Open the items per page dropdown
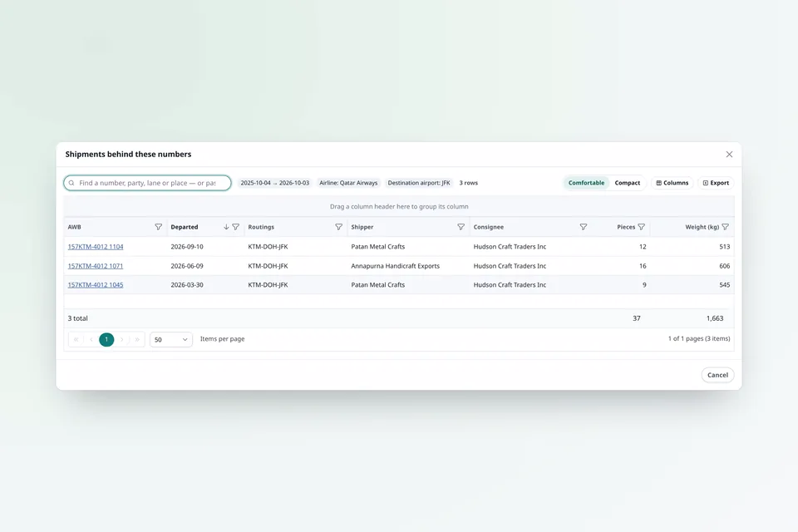This screenshot has height=532, width=798. coord(171,339)
